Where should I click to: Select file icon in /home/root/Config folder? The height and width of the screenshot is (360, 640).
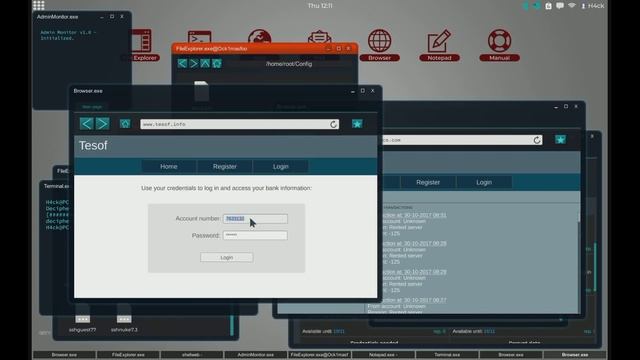(201, 91)
